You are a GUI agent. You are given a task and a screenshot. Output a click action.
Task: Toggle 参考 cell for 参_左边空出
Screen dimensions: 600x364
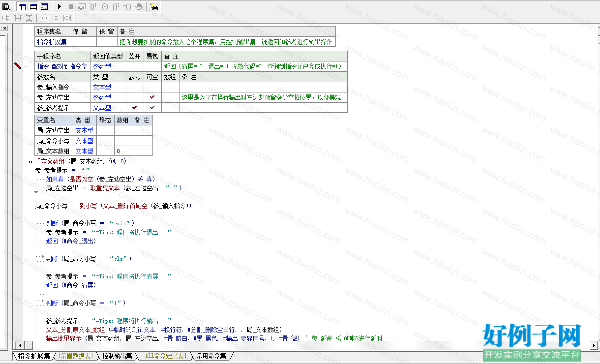pos(135,97)
